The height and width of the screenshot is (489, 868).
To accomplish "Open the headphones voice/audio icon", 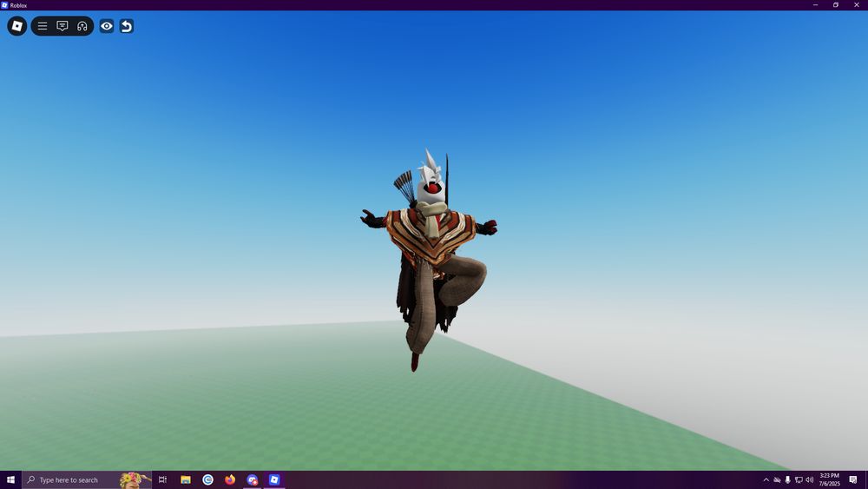I will coord(82,26).
